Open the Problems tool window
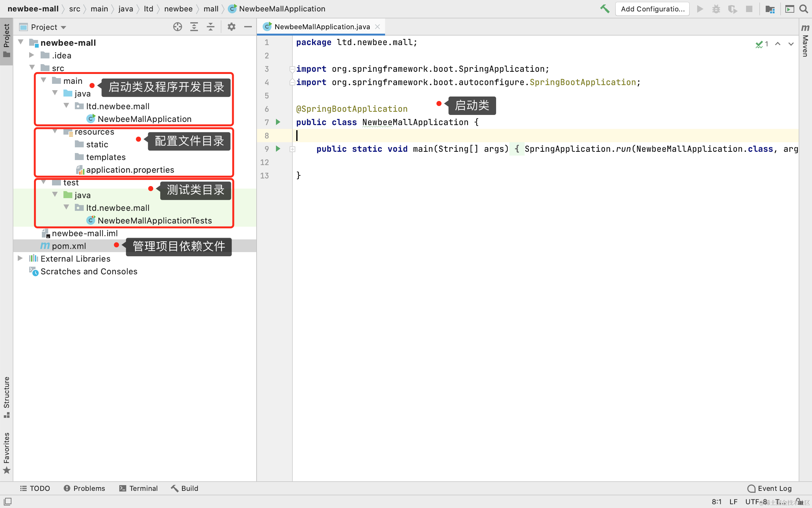Image resolution: width=812 pixels, height=508 pixels. point(84,488)
